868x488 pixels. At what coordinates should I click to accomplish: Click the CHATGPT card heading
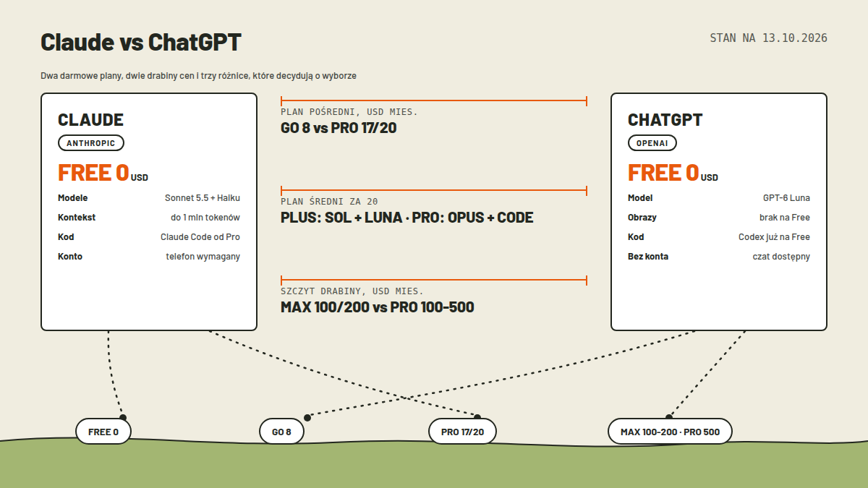tap(665, 120)
